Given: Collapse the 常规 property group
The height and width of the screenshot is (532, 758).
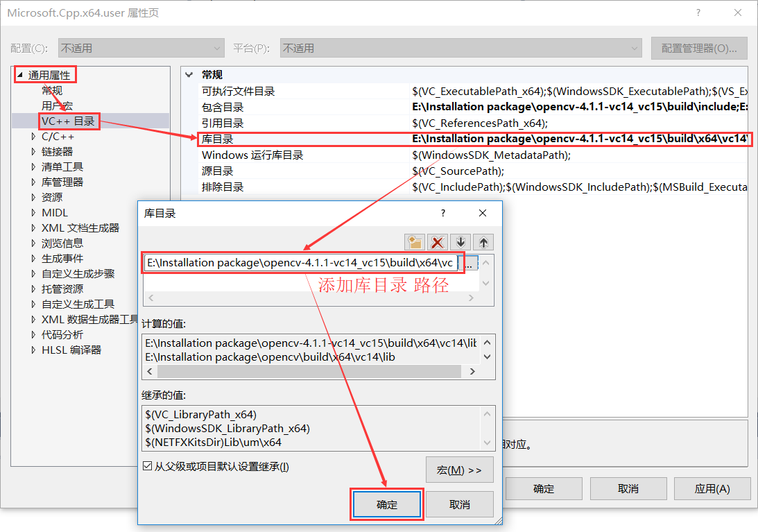Looking at the screenshot, I should pos(189,75).
